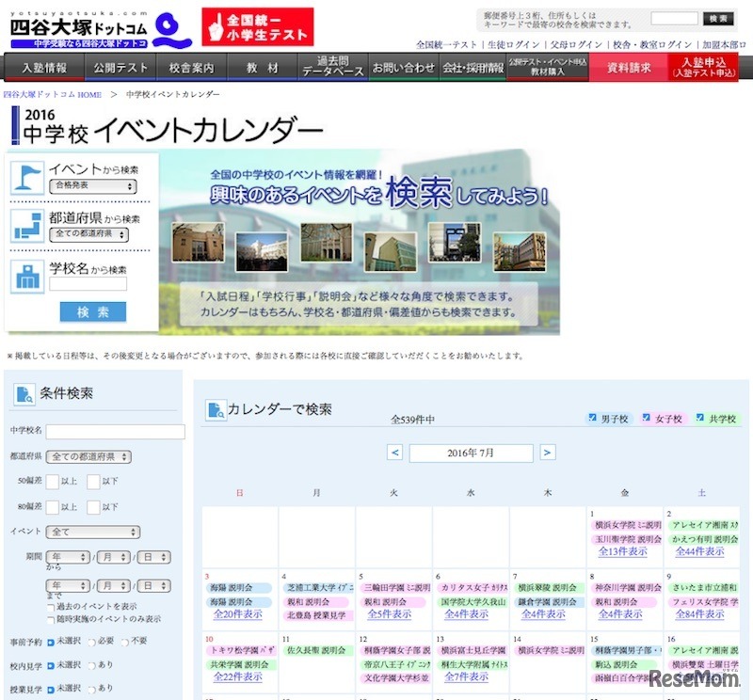Uncheck the 男子校 filter checkbox
This screenshot has height=700, width=753.
tap(592, 418)
